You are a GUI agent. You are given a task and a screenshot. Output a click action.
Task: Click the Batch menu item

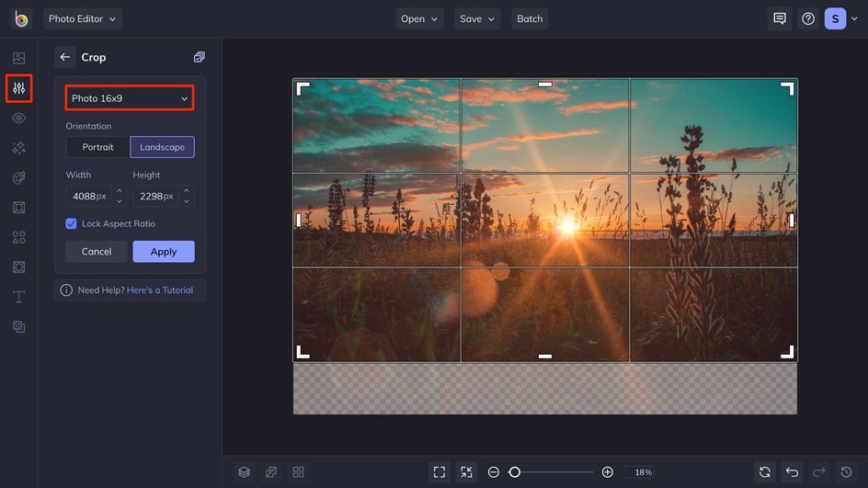(x=530, y=18)
